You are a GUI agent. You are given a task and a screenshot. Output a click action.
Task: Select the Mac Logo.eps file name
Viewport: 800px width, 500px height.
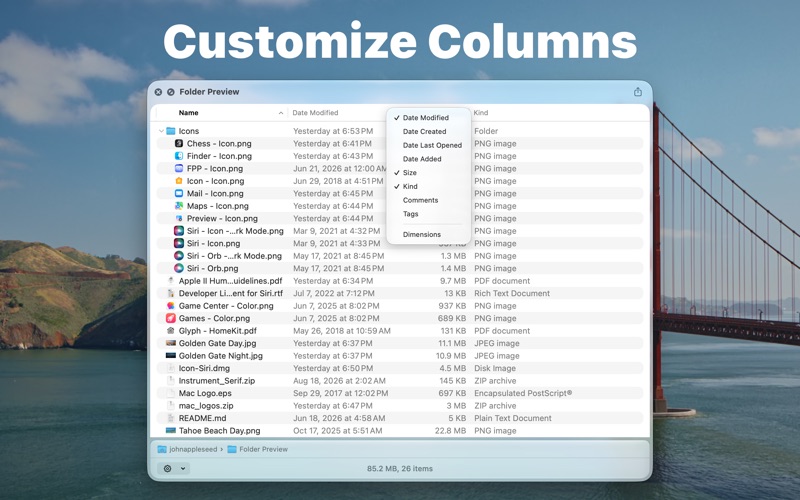coord(205,393)
